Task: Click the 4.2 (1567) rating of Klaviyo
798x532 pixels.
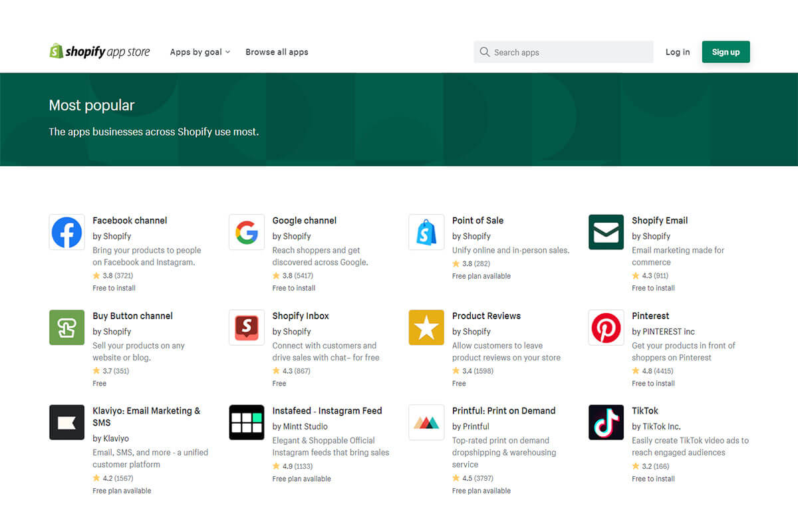Action: point(113,477)
